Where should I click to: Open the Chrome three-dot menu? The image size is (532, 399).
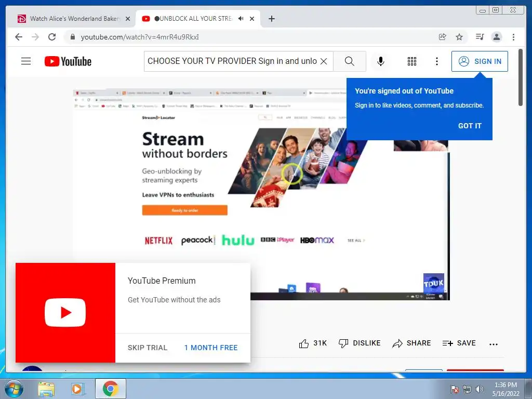513,37
